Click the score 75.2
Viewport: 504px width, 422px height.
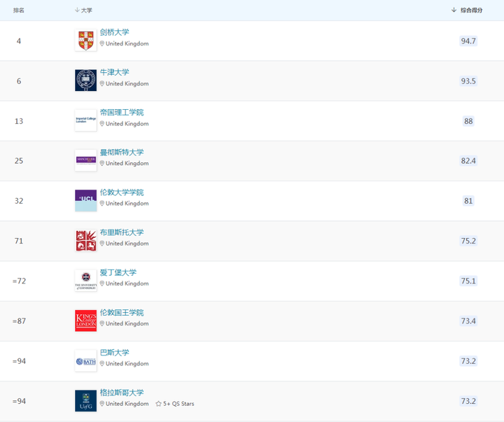click(468, 241)
